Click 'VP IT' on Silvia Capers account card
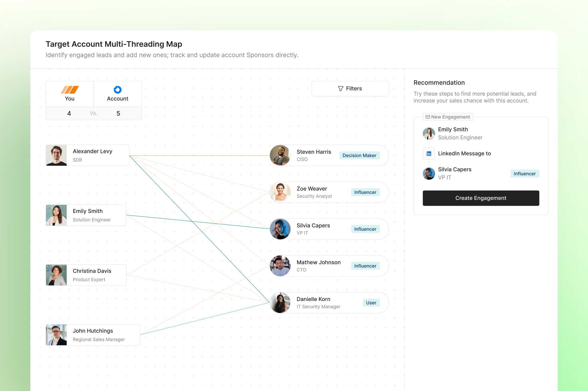Image resolution: width=588 pixels, height=391 pixels. coord(302,233)
